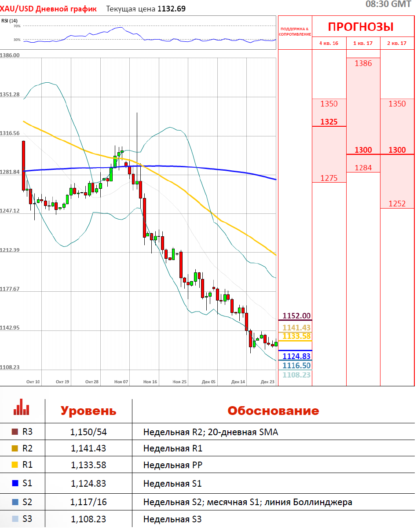This screenshot has height=532, width=417.
Task: Click the 'XAU/USD Дневной график' title
Action: pos(48,8)
